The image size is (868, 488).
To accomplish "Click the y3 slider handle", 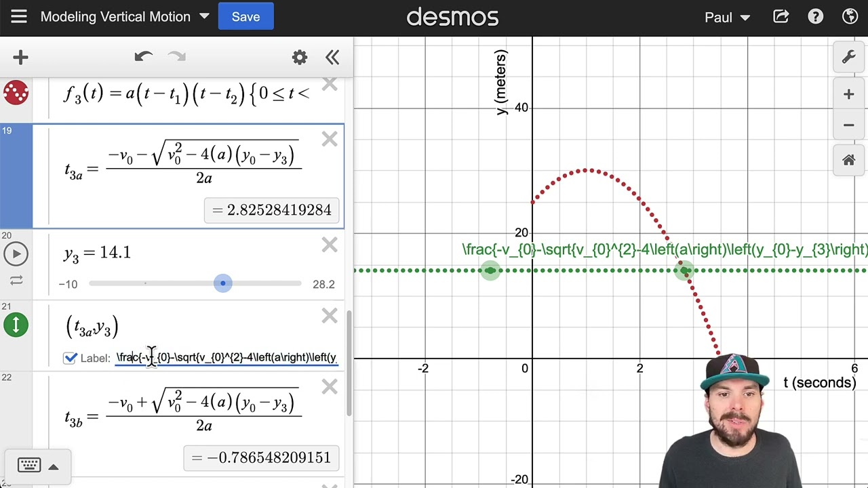I will (222, 283).
